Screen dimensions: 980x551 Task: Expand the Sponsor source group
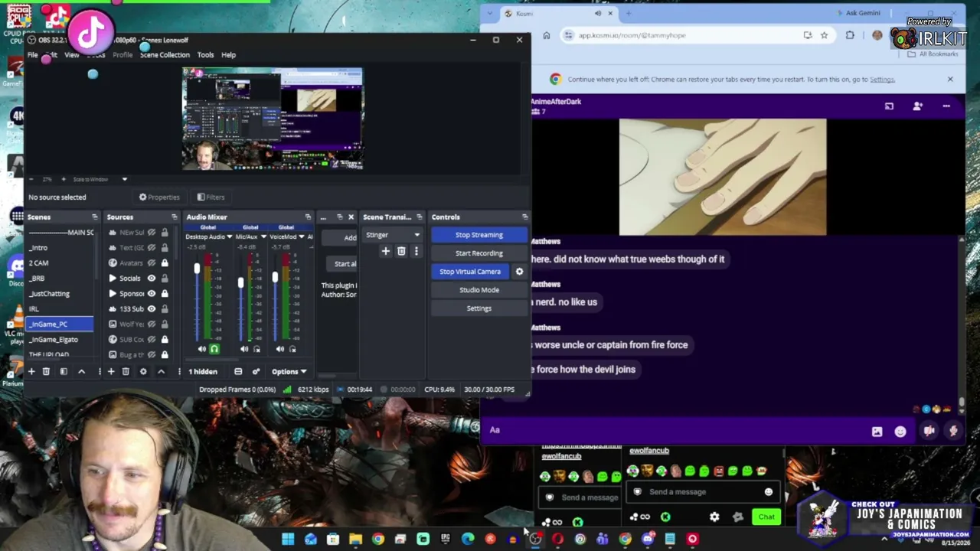[x=113, y=294]
